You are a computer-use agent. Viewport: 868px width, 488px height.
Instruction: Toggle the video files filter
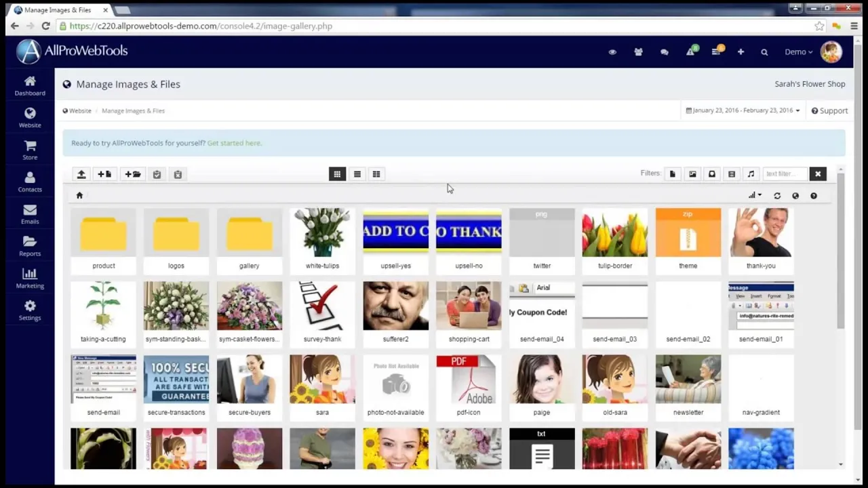[732, 174]
